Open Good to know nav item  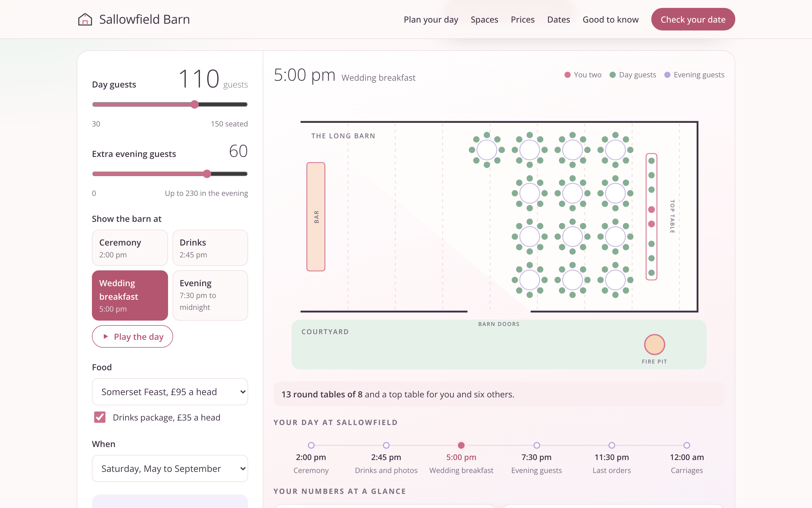click(610, 19)
